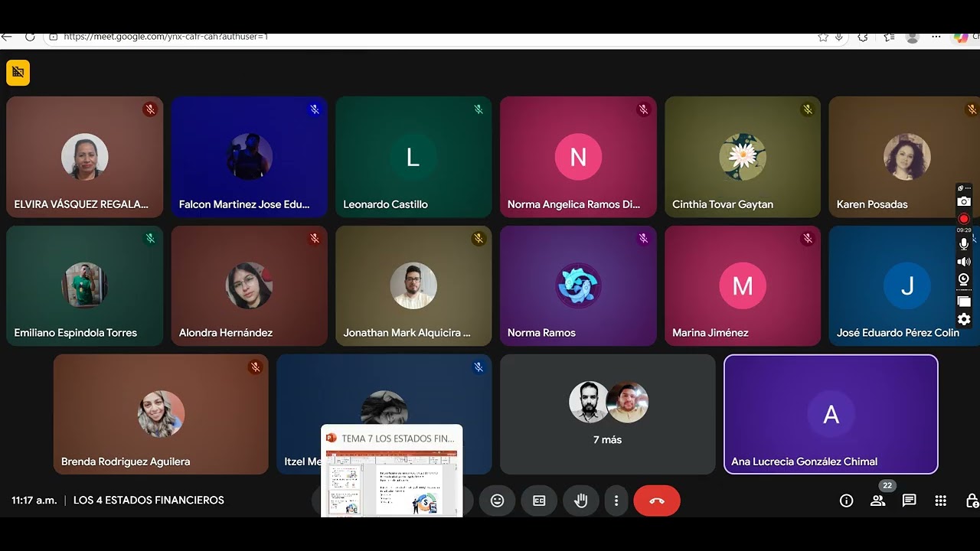The width and height of the screenshot is (980, 551).
Task: Open the browser favorites list icon
Action: pos(889,37)
